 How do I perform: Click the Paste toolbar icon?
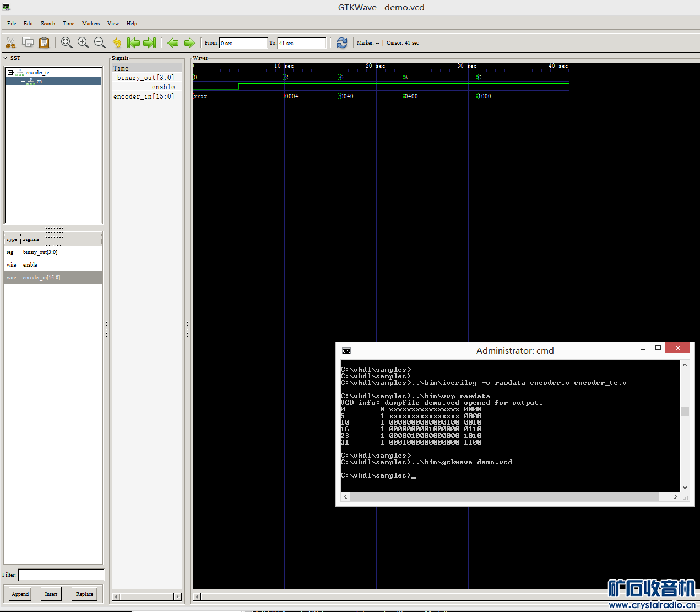pos(44,42)
